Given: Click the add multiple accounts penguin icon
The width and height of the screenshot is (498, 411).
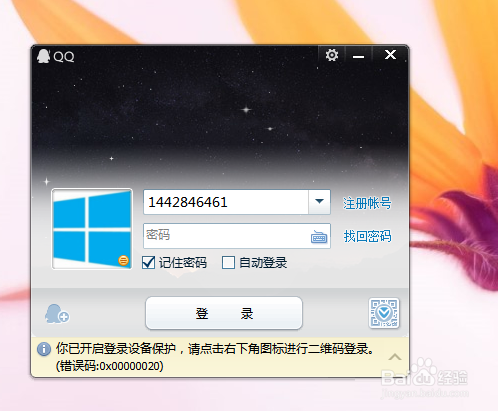Looking at the screenshot, I should pos(57,314).
